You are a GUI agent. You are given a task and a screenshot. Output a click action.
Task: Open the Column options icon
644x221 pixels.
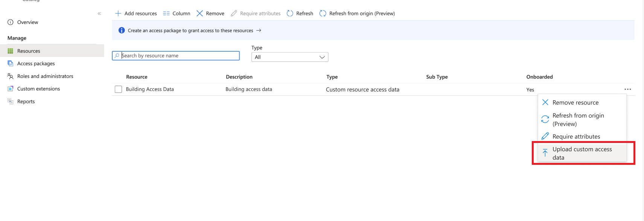click(x=166, y=14)
